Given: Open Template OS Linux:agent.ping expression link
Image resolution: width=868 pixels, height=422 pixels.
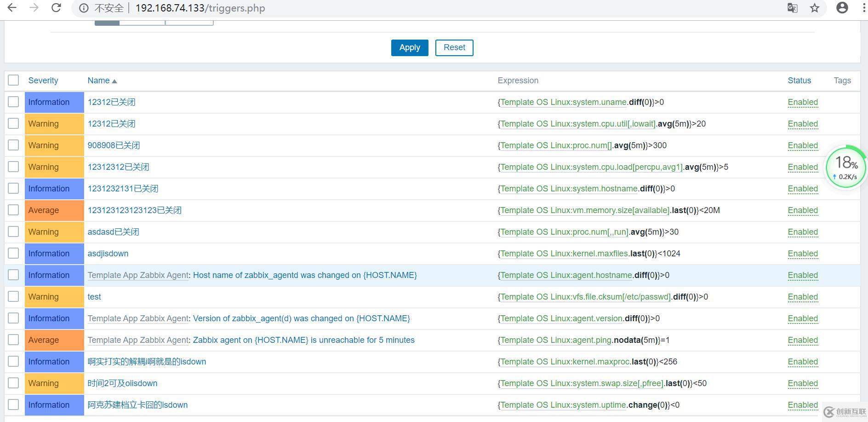Looking at the screenshot, I should (x=556, y=340).
